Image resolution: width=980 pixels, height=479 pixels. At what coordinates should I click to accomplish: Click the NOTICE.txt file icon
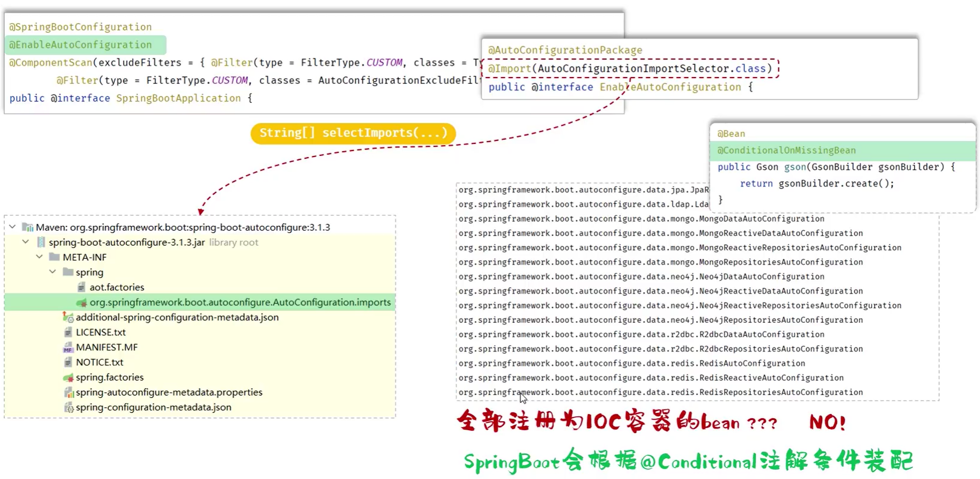(x=68, y=362)
